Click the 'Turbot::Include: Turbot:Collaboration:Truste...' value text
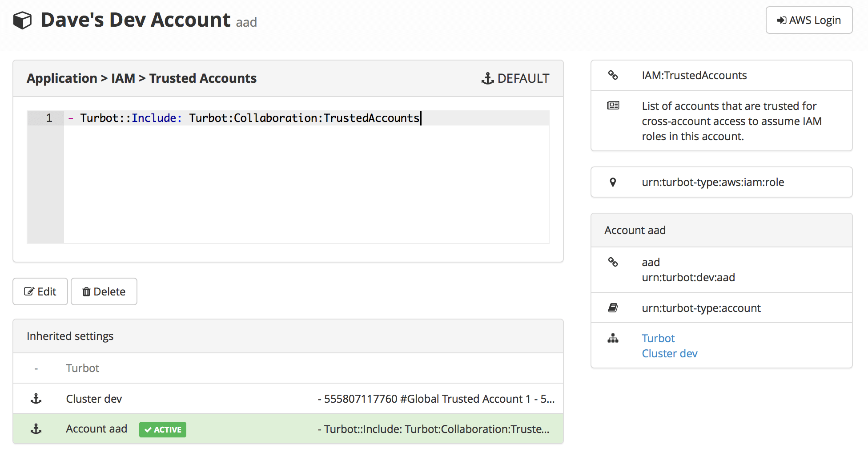Screen dimensions: 868x453 (x=434, y=429)
